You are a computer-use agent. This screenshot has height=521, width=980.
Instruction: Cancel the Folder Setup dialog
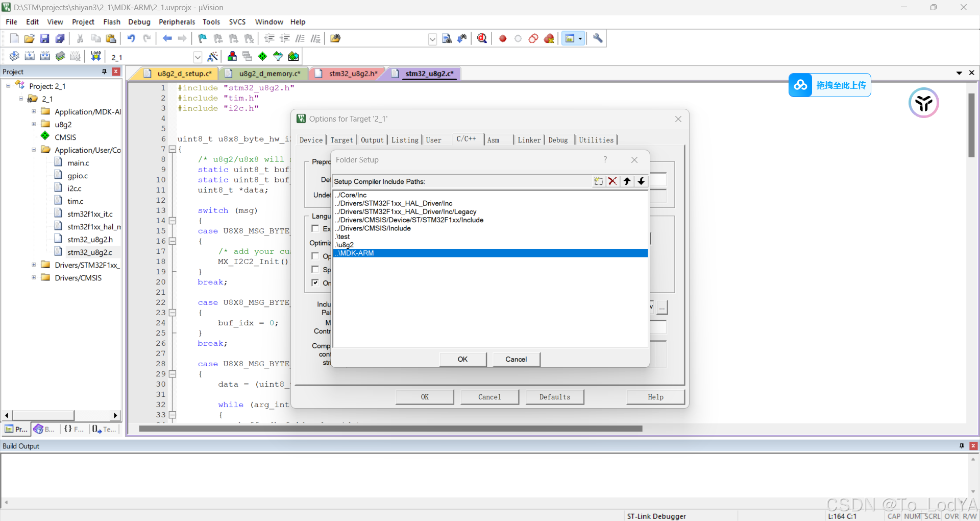(516, 359)
